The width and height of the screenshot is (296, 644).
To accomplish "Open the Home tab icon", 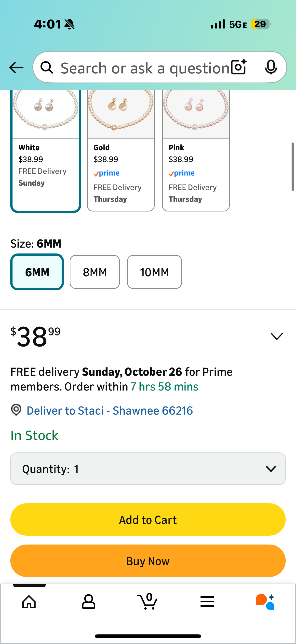I will coord(29,602).
